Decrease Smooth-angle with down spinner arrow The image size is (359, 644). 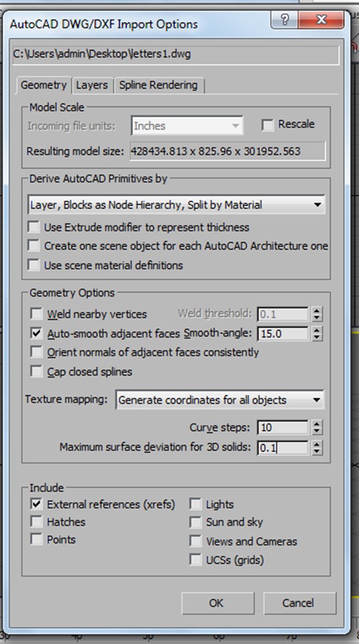click(x=317, y=338)
